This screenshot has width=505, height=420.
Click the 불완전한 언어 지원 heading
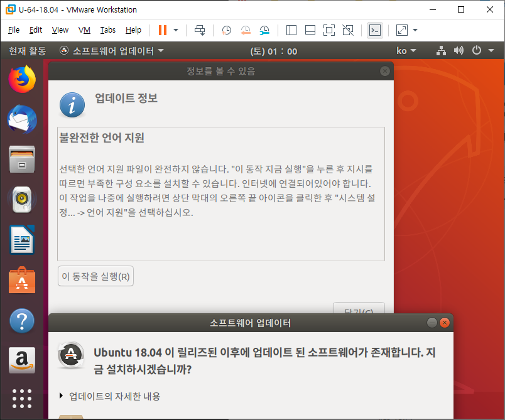point(102,137)
